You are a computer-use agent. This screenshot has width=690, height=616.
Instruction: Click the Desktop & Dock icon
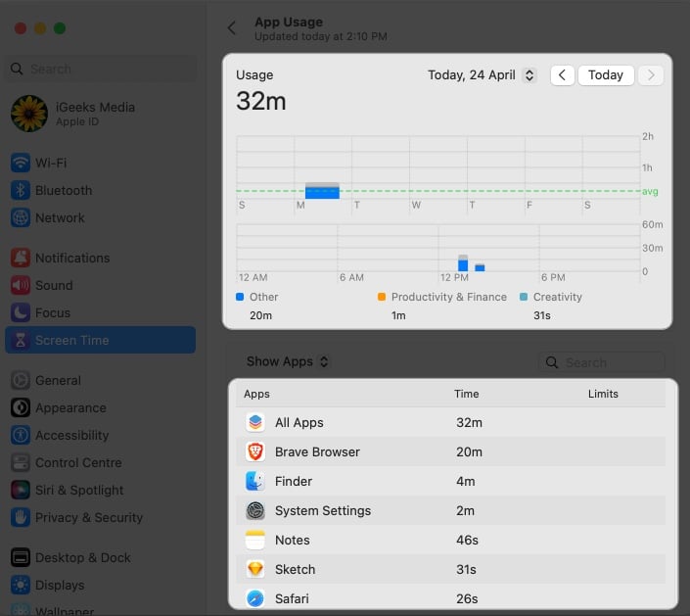[21, 557]
